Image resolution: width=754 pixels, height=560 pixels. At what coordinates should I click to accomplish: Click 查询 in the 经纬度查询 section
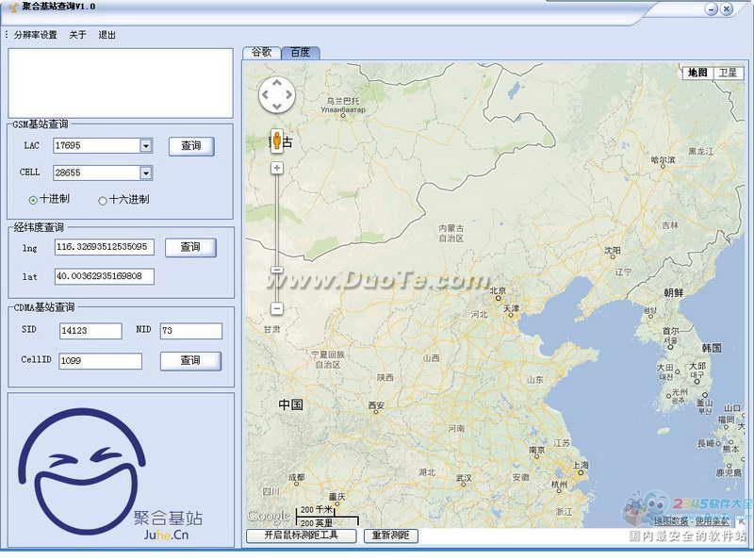point(190,247)
